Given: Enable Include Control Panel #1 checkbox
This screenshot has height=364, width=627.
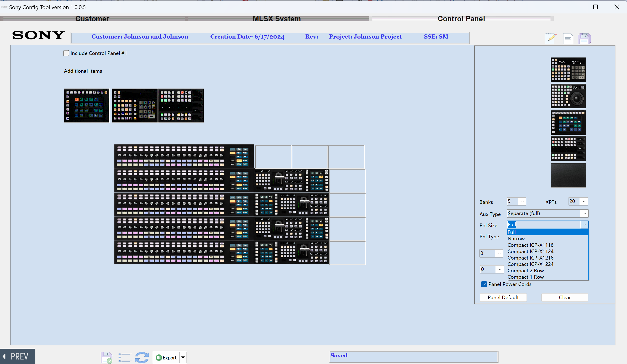Looking at the screenshot, I should tap(66, 53).
